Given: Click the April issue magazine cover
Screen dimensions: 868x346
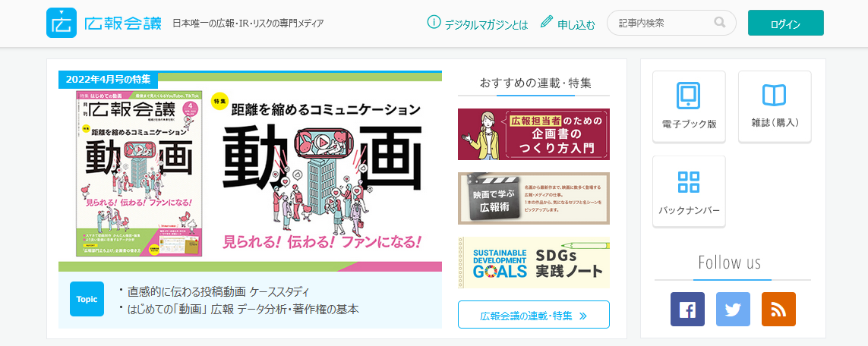Looking at the screenshot, I should (139, 174).
